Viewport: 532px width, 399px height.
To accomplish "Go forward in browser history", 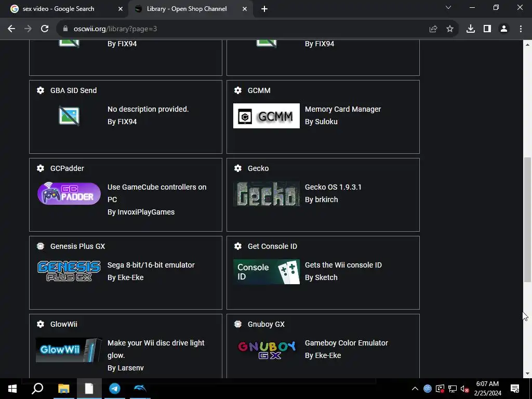I will pos(28,29).
